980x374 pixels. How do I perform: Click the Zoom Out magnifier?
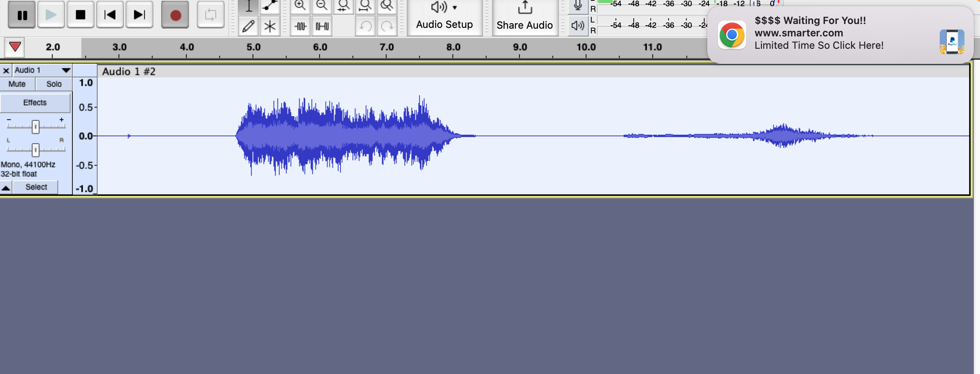322,6
